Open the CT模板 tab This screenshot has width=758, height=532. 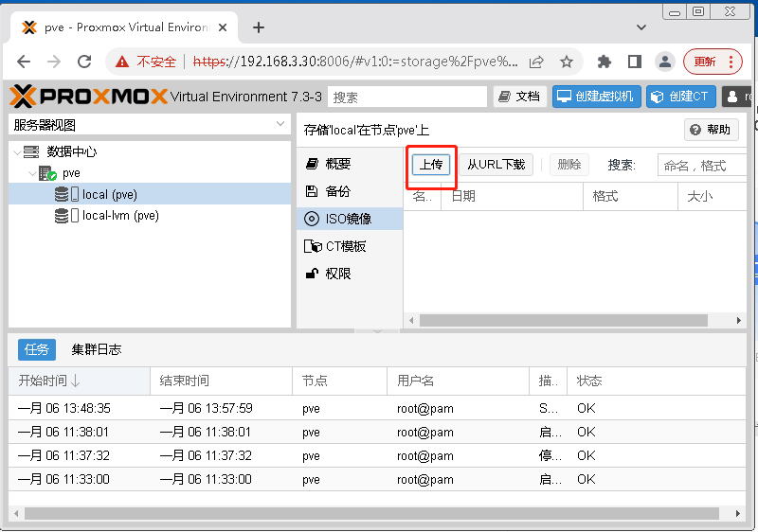click(349, 246)
